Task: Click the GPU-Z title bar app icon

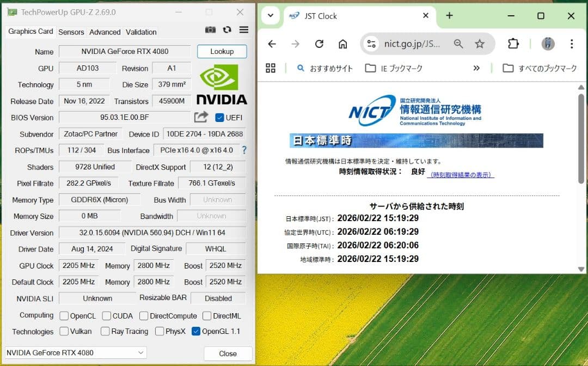Action: (x=12, y=12)
